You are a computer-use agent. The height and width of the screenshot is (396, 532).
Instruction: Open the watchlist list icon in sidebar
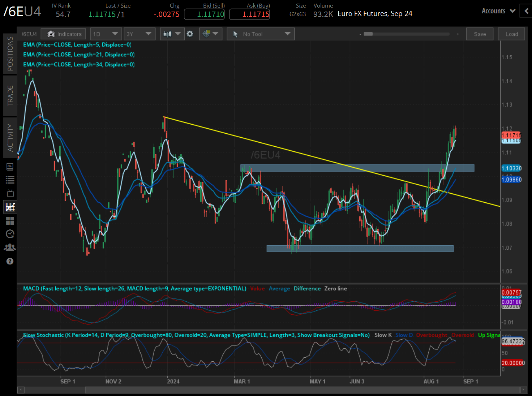tap(10, 180)
